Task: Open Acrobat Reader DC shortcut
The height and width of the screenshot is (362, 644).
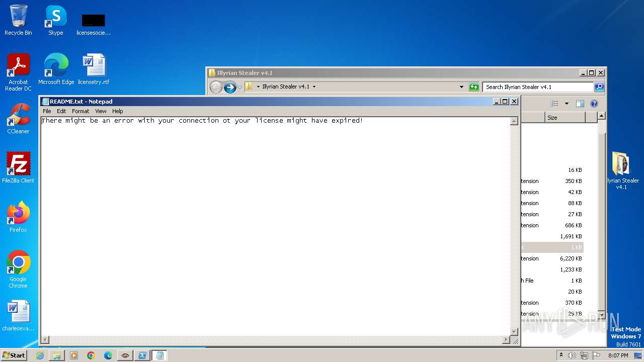Action: [x=18, y=72]
